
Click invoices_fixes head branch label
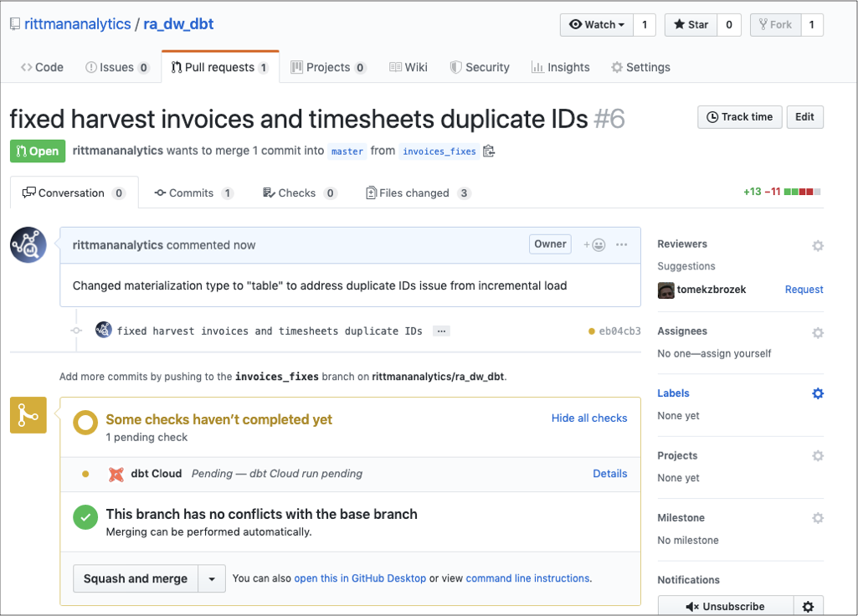[x=439, y=151]
